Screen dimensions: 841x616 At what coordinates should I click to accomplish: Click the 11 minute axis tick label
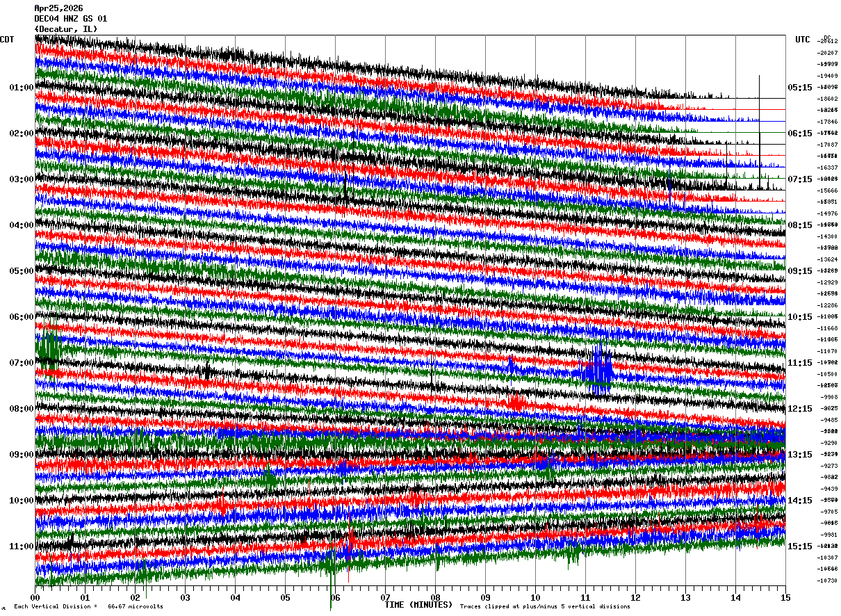(585, 597)
